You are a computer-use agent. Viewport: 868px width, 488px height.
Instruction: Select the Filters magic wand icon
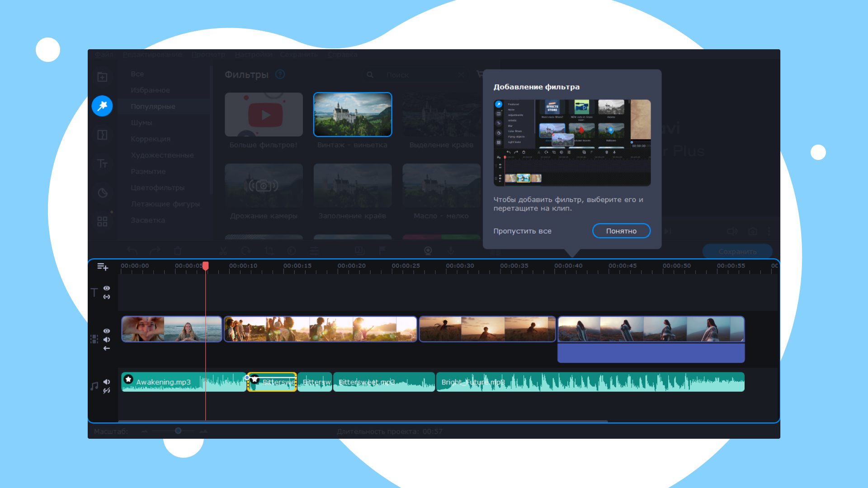point(102,106)
